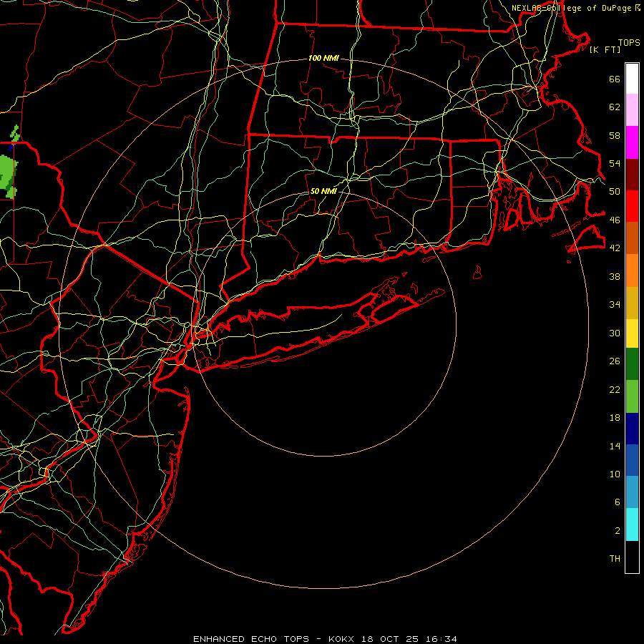Select the 58 legend value
The image size is (644, 644).
615,135
